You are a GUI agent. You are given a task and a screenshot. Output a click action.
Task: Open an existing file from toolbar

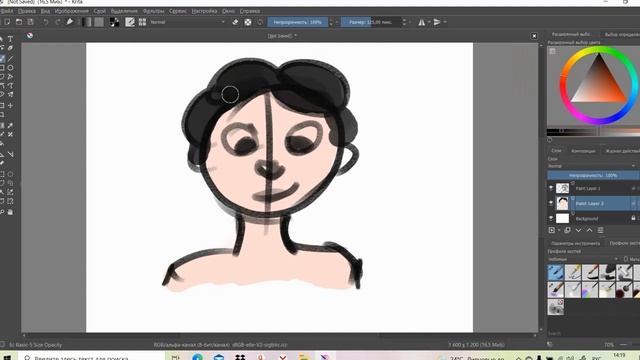click(x=19, y=22)
